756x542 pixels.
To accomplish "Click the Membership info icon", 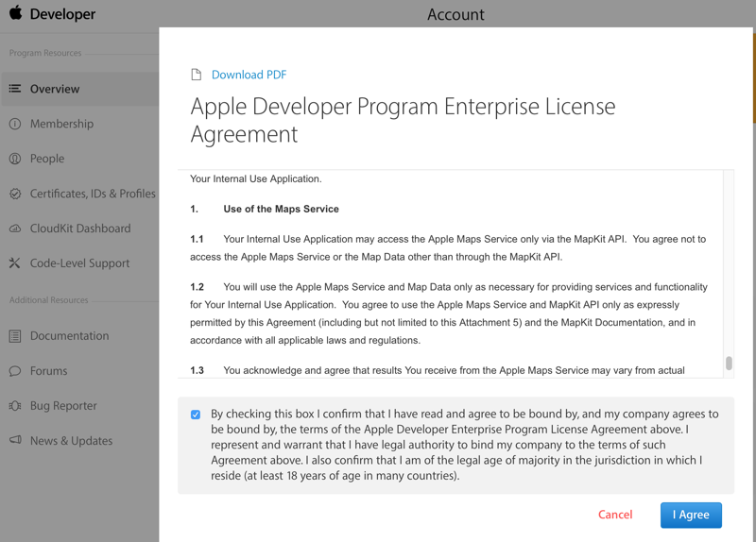I will click(x=15, y=124).
